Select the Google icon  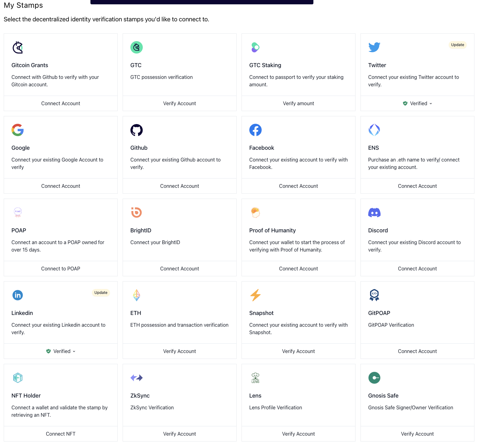tap(18, 130)
